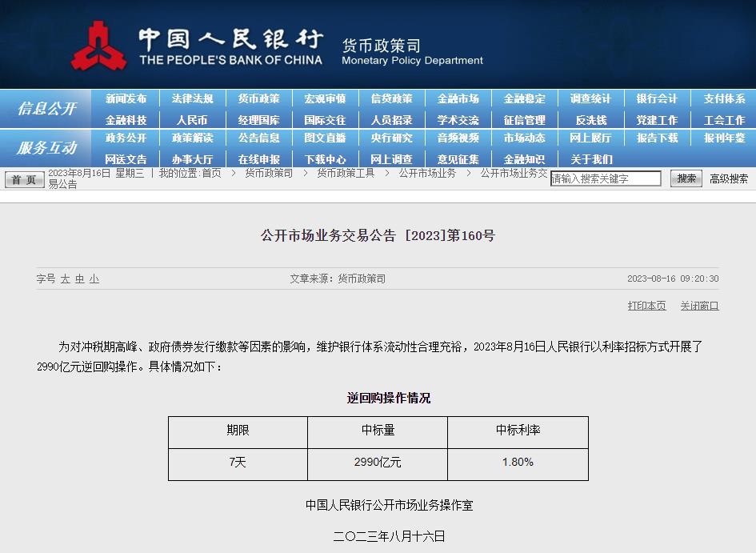Select the 政务公开 menu item

pyautogui.click(x=126, y=138)
